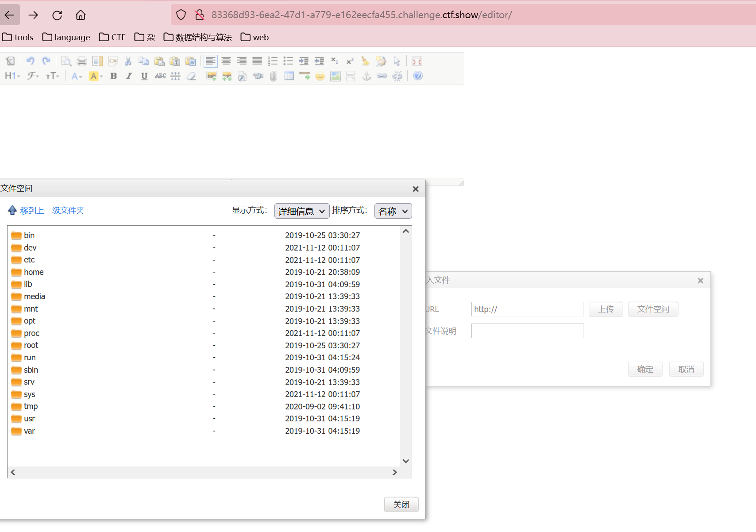Toggle fullscreen editor mode
Image resolution: width=756 pixels, height=532 pixels.
tap(417, 61)
